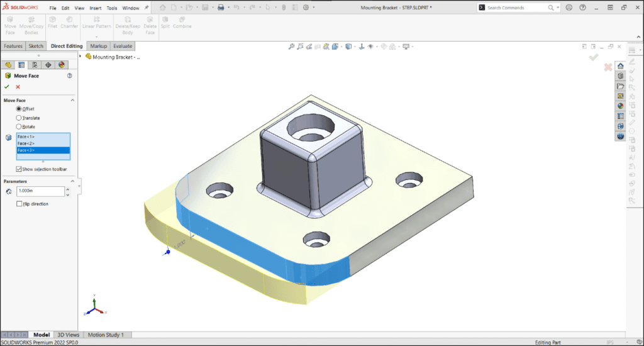644x346 pixels.
Task: Toggle Show selection toolbar checkbox
Action: 19,169
